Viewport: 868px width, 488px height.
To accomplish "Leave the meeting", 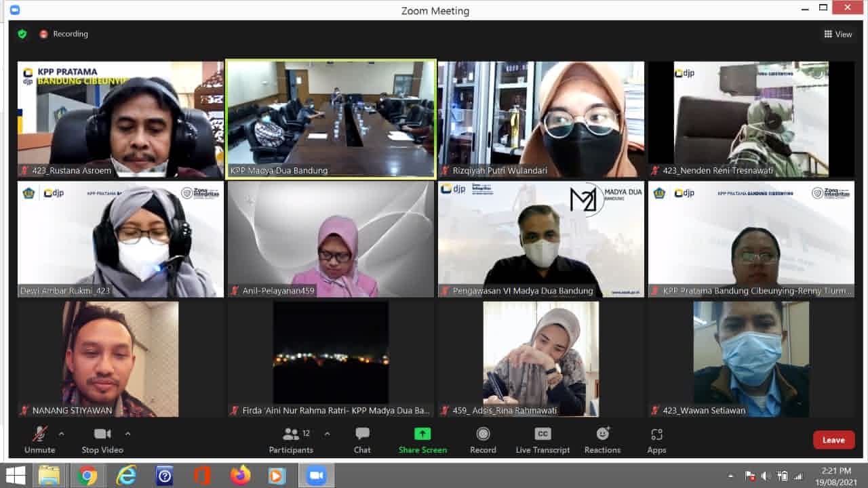I will 833,440.
